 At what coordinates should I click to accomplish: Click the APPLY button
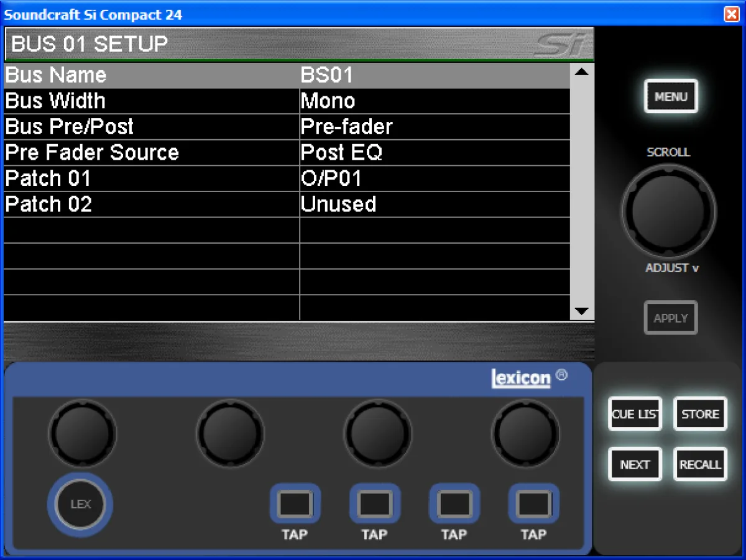[x=671, y=318]
